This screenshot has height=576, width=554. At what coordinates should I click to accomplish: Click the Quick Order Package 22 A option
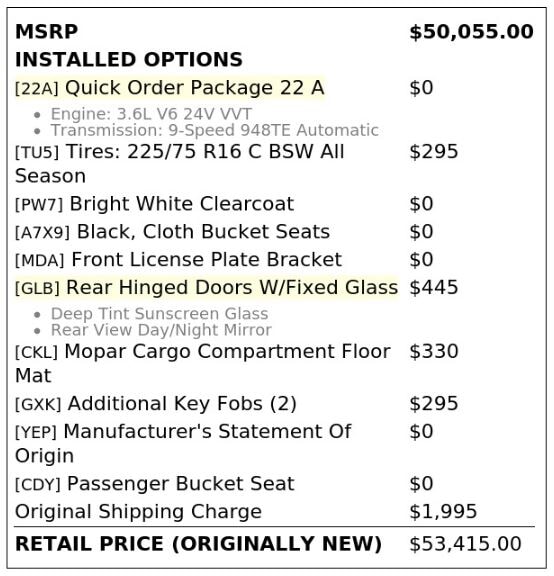point(169,88)
